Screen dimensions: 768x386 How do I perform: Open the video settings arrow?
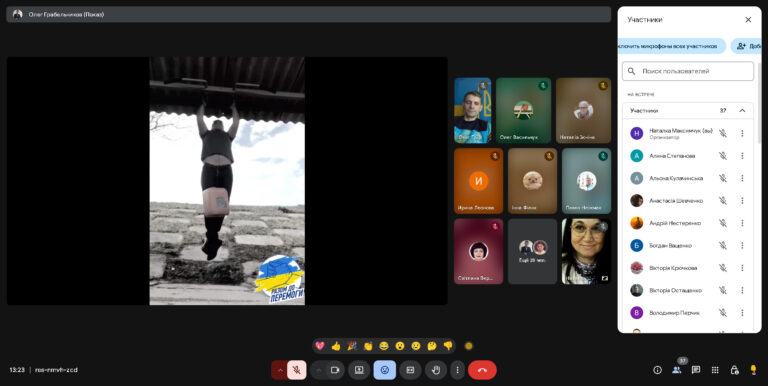pos(318,370)
